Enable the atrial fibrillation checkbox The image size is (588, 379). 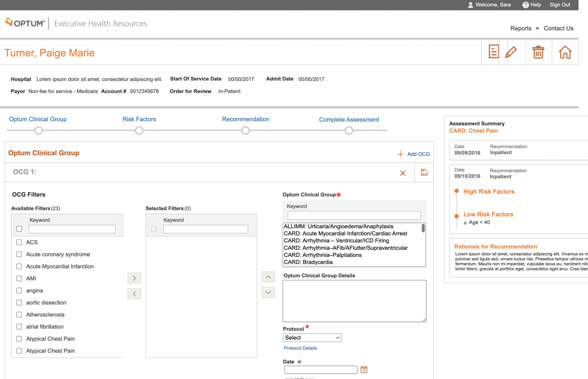click(x=19, y=327)
